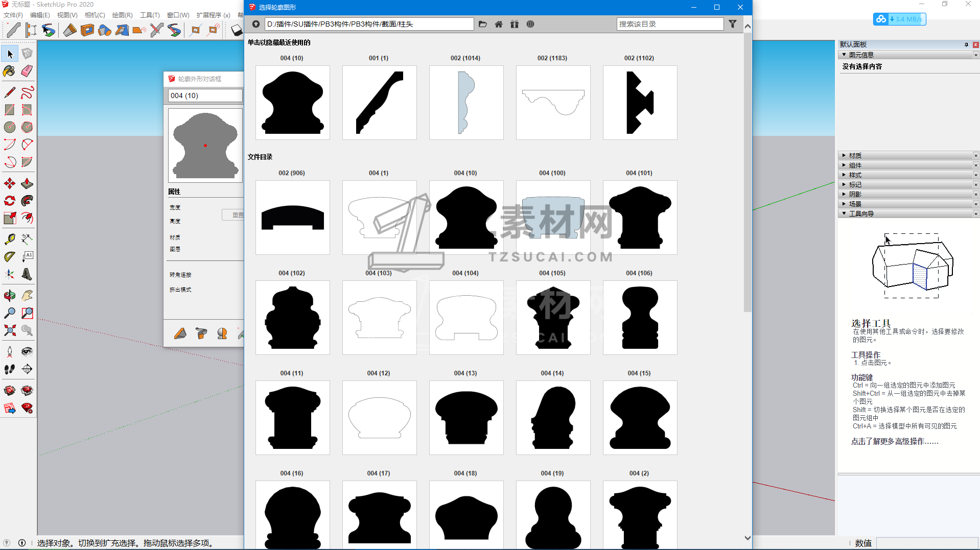Image resolution: width=980 pixels, height=550 pixels.
Task: Collapse the 工具向导 panel section
Action: (861, 214)
